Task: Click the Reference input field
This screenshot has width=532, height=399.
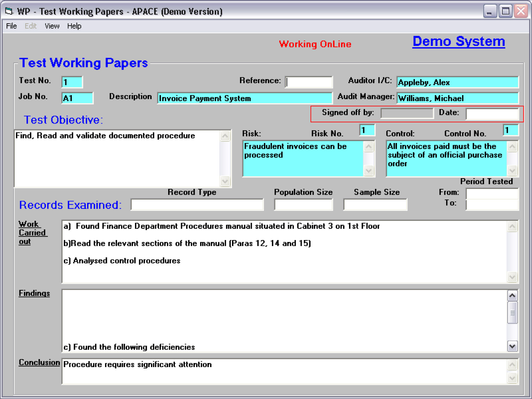Action: pos(309,82)
